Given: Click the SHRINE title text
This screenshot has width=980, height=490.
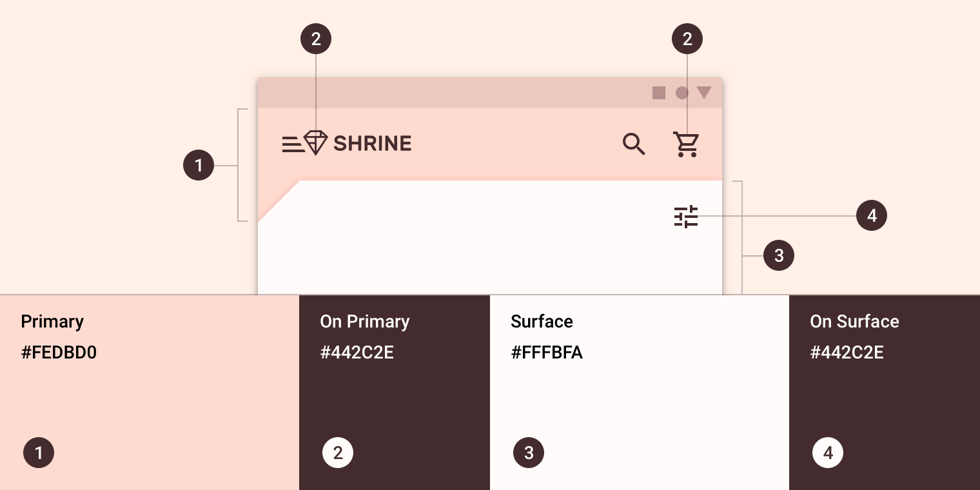Looking at the screenshot, I should 373,143.
